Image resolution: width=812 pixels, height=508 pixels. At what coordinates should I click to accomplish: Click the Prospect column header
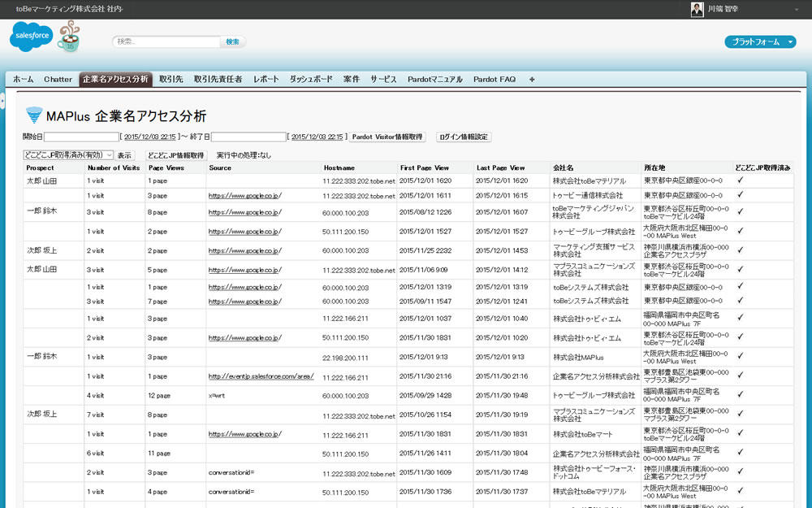point(40,168)
